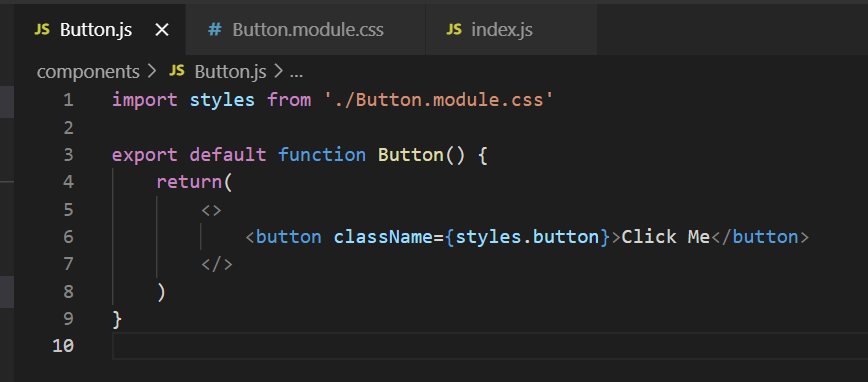Click 'styles.button' expression on line 6
Image resolution: width=868 pixels, height=382 pixels.
point(527,237)
